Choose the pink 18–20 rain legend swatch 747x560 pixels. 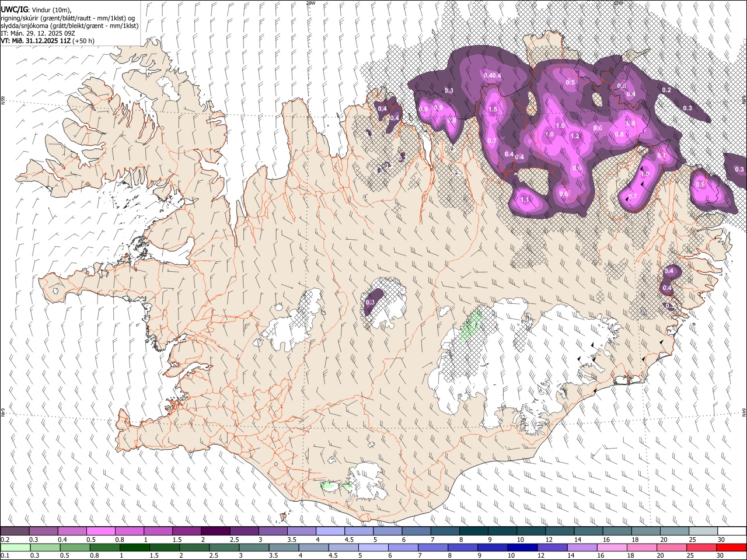[642, 547]
